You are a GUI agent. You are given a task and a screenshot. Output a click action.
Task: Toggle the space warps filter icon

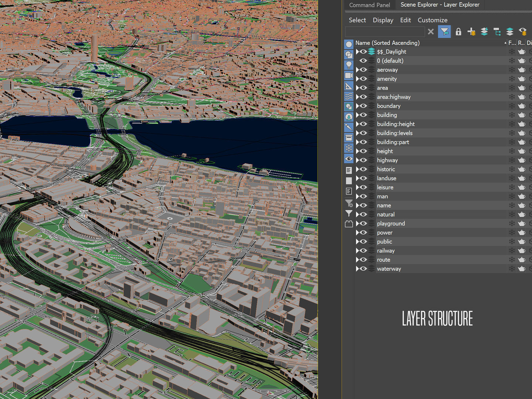pos(349,96)
